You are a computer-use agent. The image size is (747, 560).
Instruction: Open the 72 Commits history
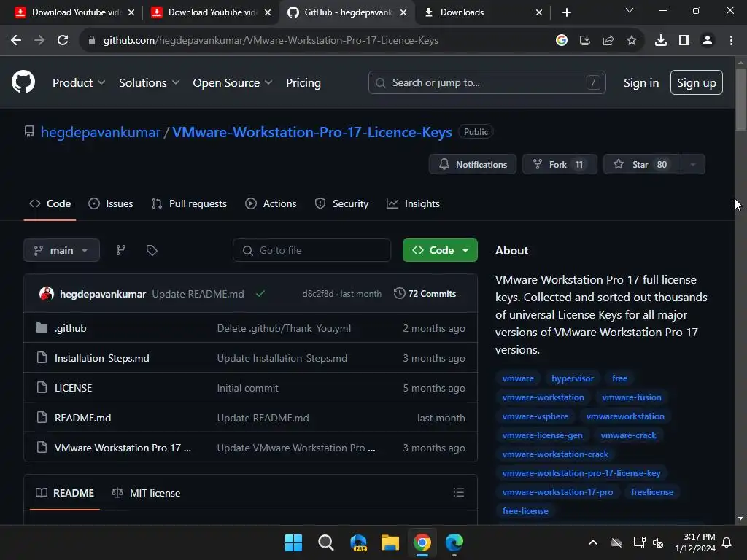click(425, 293)
